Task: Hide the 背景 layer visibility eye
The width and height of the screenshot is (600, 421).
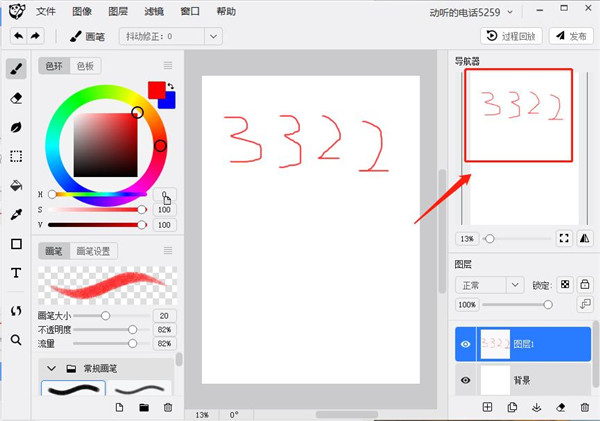Action: (465, 380)
